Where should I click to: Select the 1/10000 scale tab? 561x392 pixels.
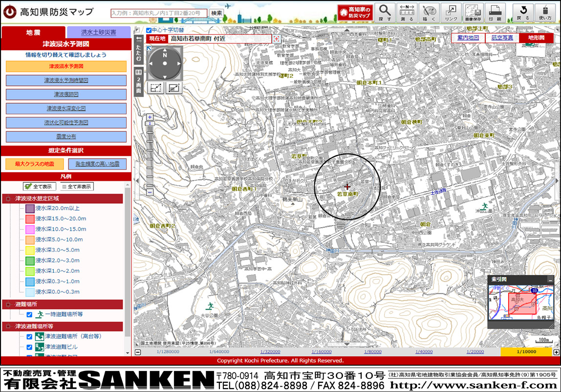(x=526, y=352)
